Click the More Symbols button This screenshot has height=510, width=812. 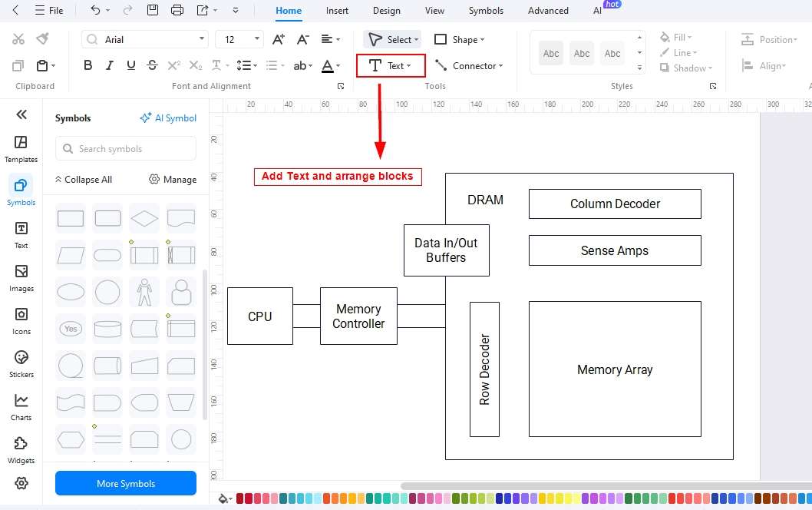pos(125,483)
